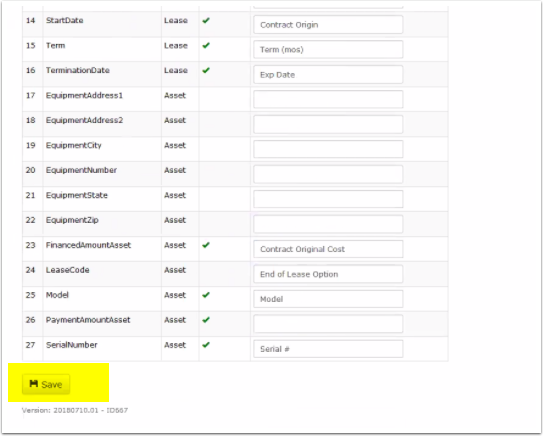Click the green checkmark in StartDate row

[x=206, y=20]
